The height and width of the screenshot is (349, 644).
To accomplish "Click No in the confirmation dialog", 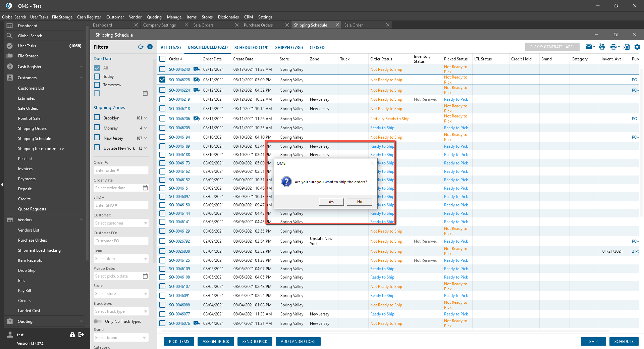I will click(x=360, y=202).
